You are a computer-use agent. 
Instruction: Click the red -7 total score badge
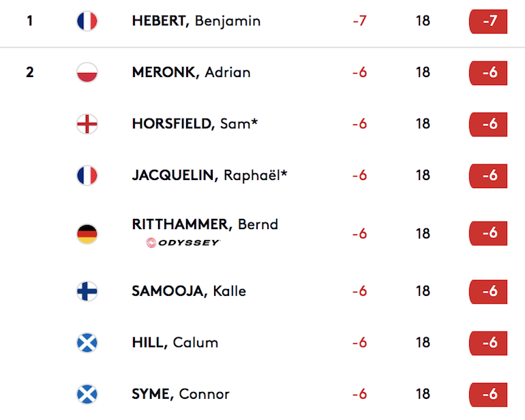click(488, 21)
